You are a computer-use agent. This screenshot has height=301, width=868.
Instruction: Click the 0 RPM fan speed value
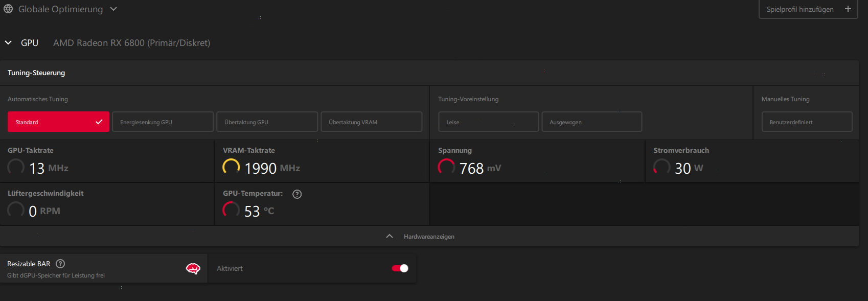coord(44,211)
